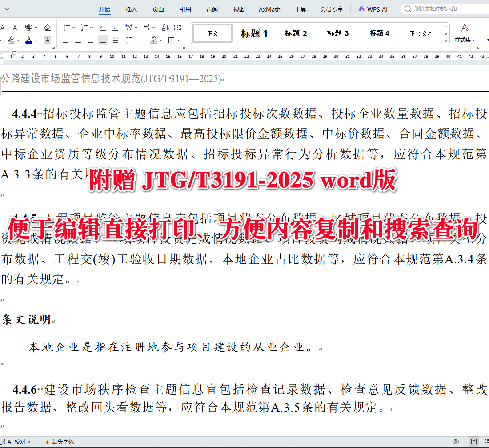The height and width of the screenshot is (448, 489).
Task: Open the 审阅 ribbon tab
Action: (x=212, y=8)
